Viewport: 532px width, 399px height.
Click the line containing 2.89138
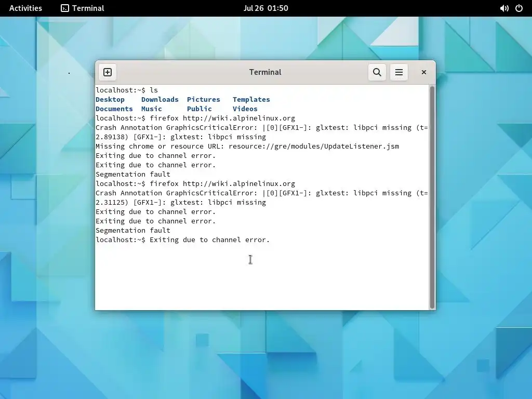(181, 137)
